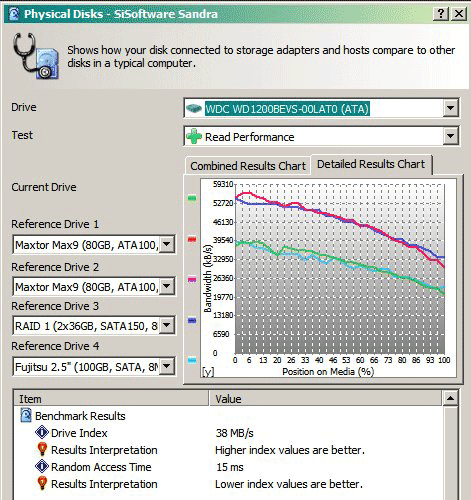The image size is (471, 500).
Task: Click the Sandra app icon in title bar
Action: tap(14, 14)
